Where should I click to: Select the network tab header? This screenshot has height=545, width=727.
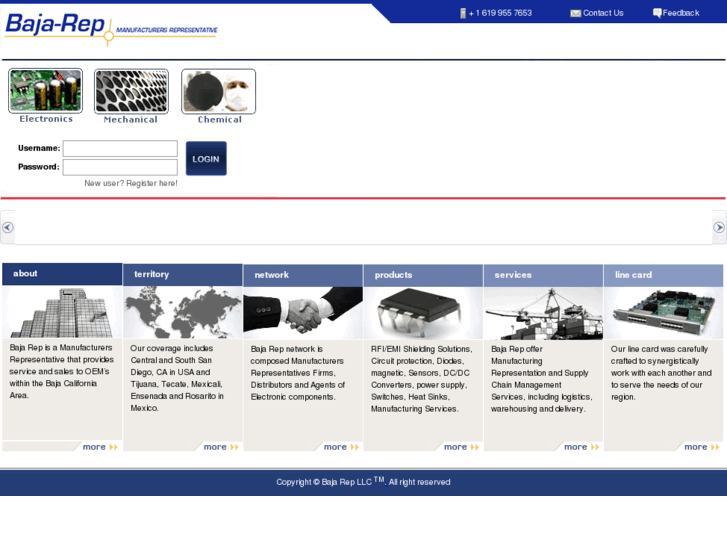point(303,276)
